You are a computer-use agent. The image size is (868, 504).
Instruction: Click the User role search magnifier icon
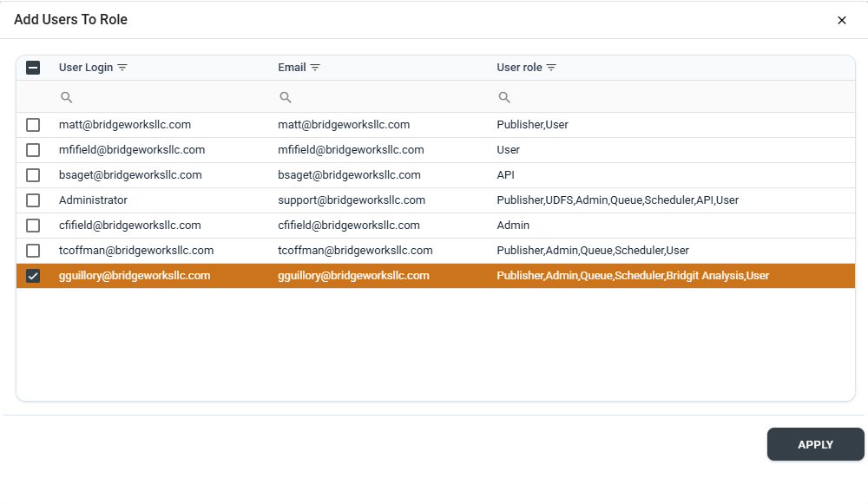coord(504,97)
